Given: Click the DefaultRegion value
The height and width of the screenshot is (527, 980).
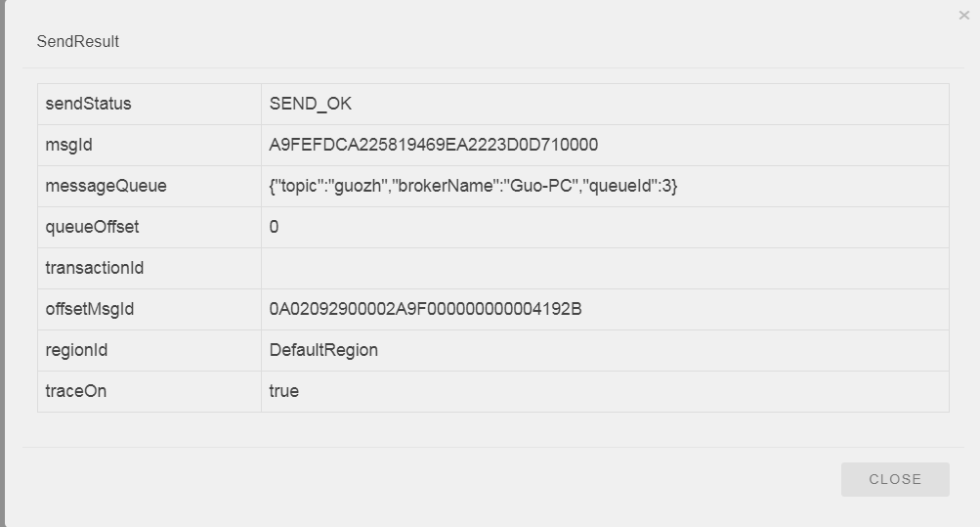Looking at the screenshot, I should tap(323, 350).
